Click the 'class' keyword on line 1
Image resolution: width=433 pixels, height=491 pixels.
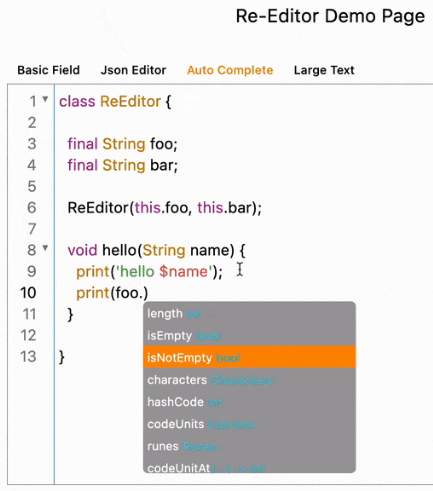point(77,101)
